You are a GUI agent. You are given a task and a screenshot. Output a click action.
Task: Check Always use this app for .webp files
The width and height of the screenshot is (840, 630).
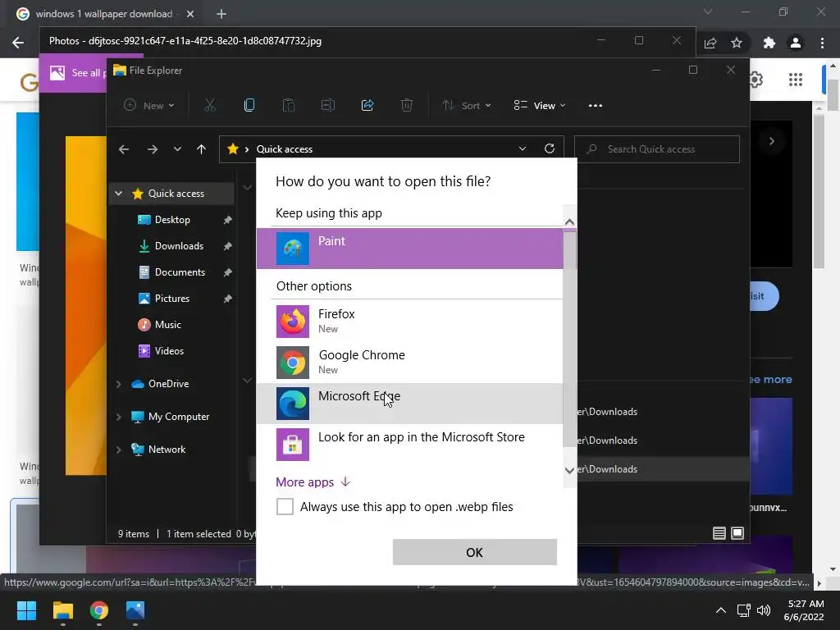285,507
